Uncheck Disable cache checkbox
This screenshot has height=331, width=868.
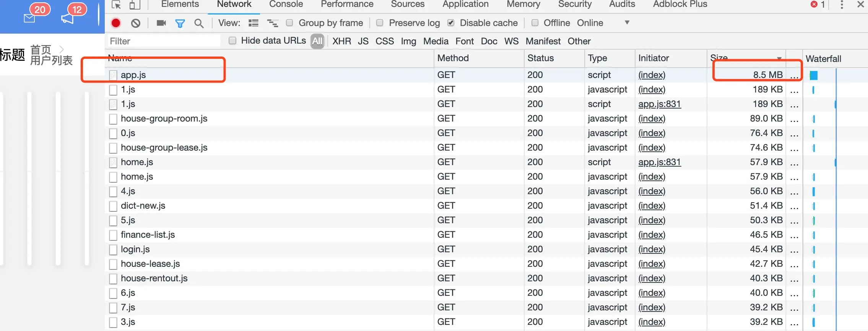[x=451, y=23]
